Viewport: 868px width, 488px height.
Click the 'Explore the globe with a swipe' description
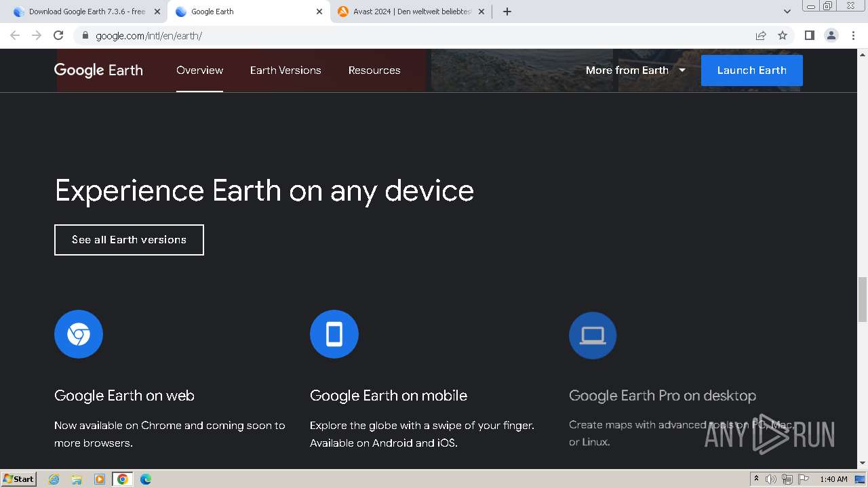(422, 434)
